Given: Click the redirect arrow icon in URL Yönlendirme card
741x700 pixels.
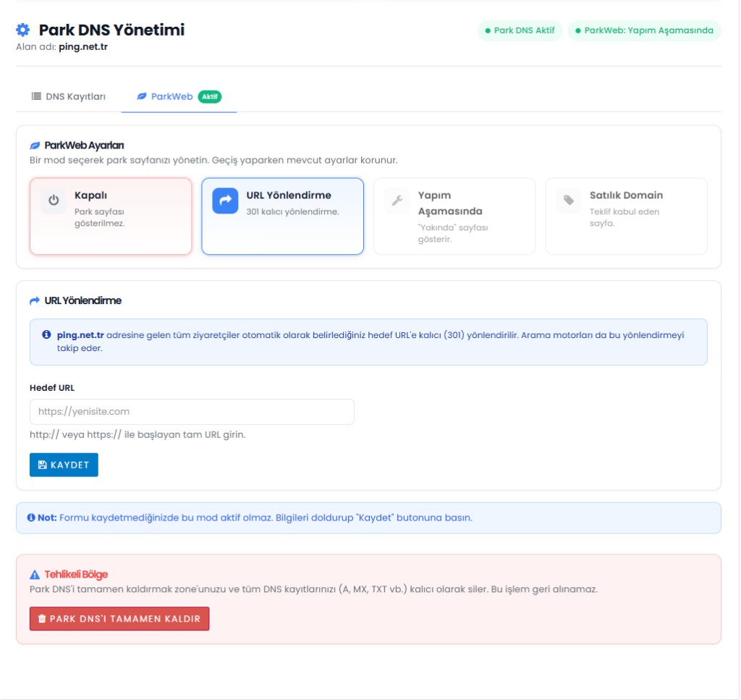Looking at the screenshot, I should 225,201.
